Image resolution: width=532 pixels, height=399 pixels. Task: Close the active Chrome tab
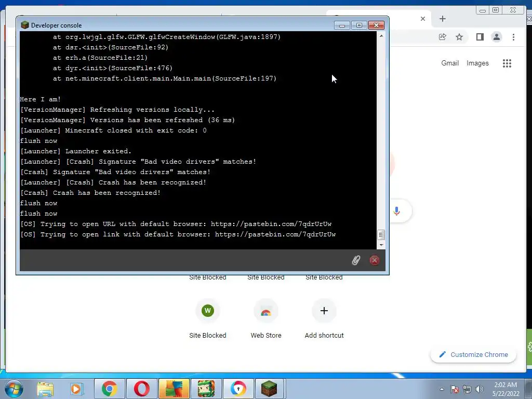point(423,19)
